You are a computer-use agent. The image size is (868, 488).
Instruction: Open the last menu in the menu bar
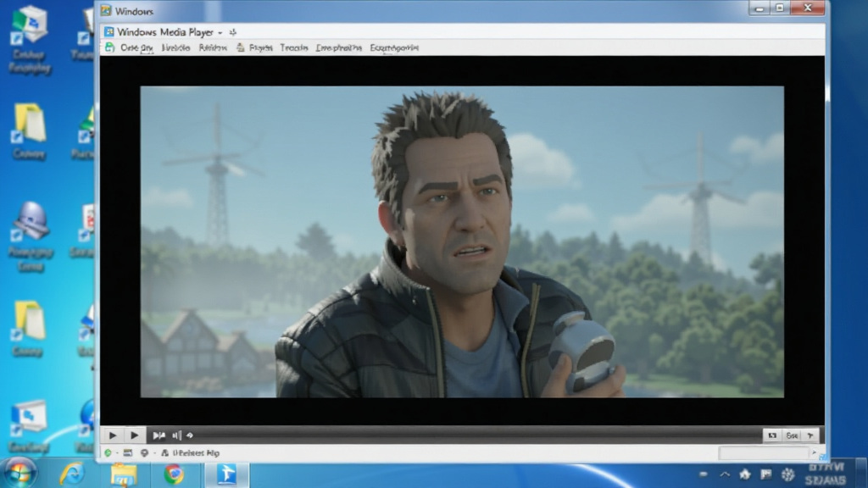394,48
